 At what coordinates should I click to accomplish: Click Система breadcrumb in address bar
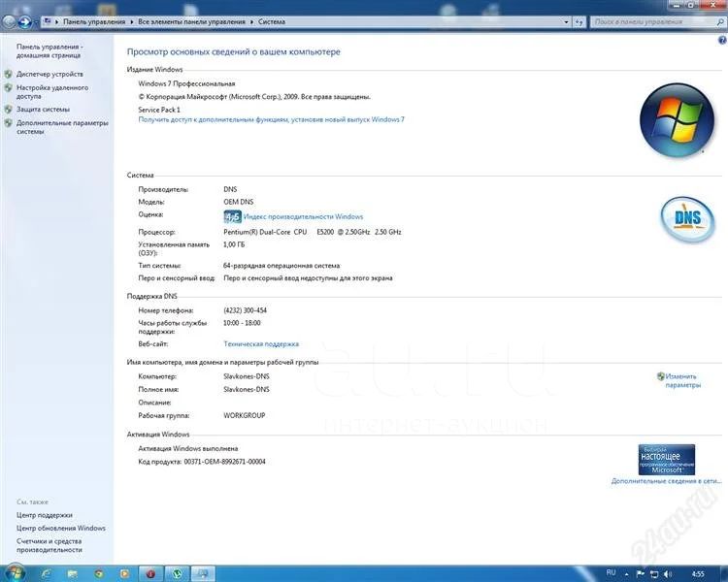(x=271, y=19)
